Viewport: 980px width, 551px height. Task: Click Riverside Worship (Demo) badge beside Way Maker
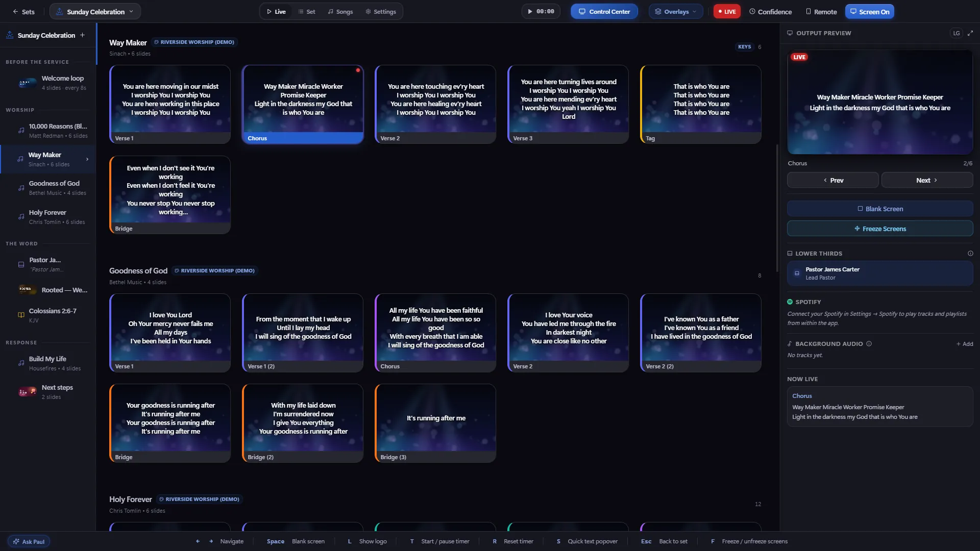[194, 42]
